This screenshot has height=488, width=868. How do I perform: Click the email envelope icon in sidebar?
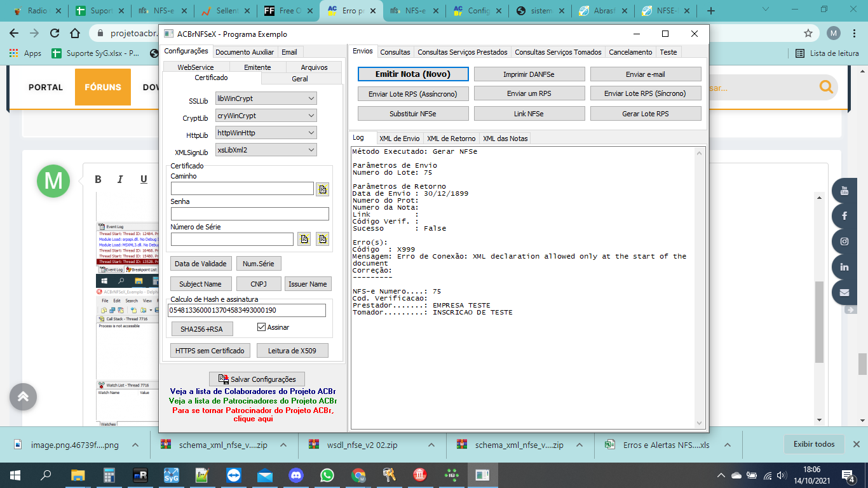(x=844, y=292)
